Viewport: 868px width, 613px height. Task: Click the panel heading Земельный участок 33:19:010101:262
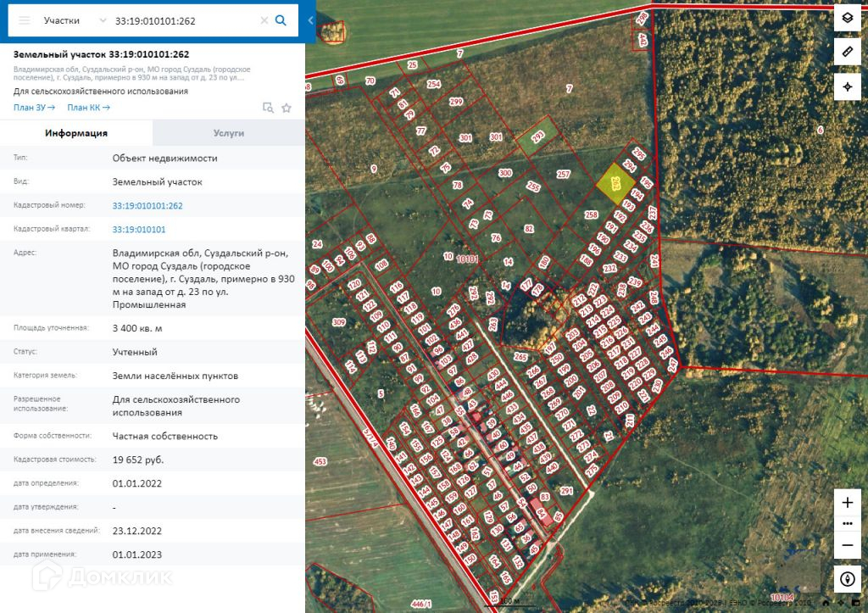[102, 54]
